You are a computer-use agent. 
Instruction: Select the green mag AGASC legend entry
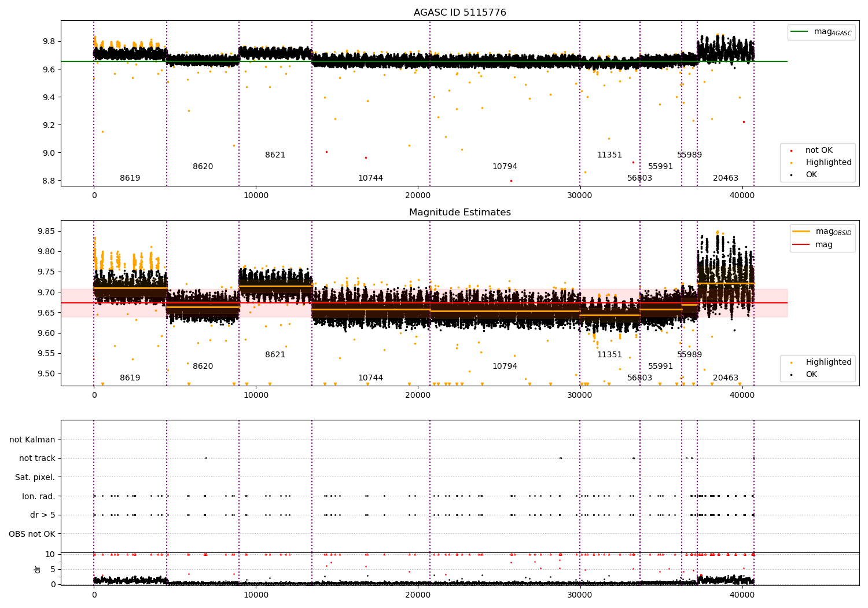point(821,32)
